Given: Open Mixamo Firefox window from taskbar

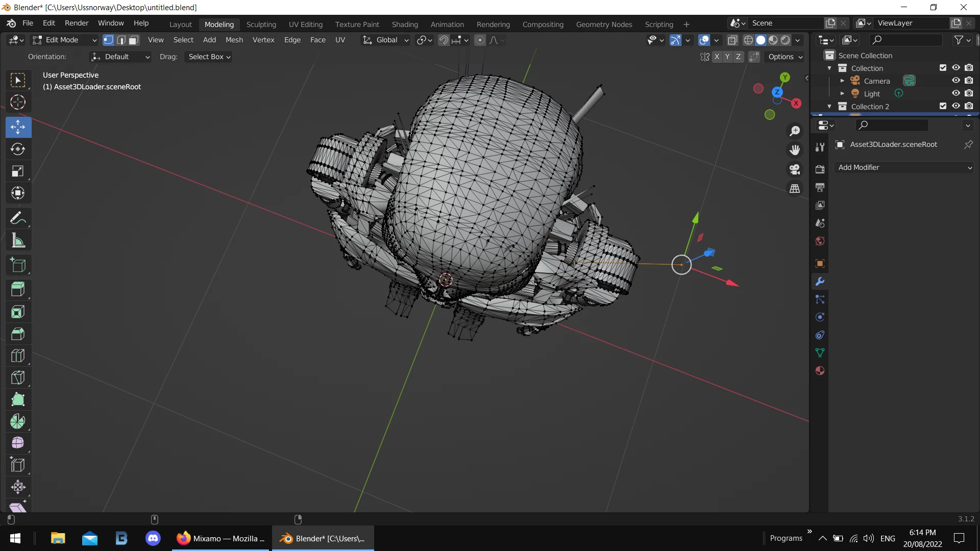Looking at the screenshot, I should click(221, 538).
